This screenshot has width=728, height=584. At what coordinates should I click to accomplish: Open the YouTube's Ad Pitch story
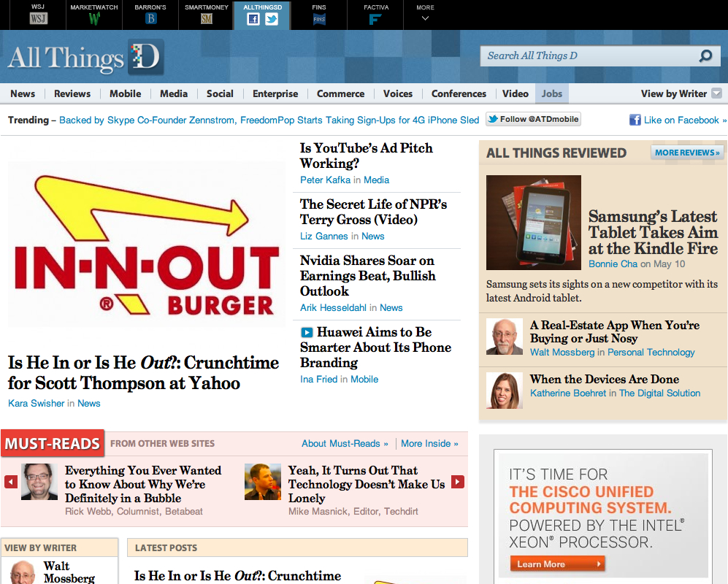[367, 155]
